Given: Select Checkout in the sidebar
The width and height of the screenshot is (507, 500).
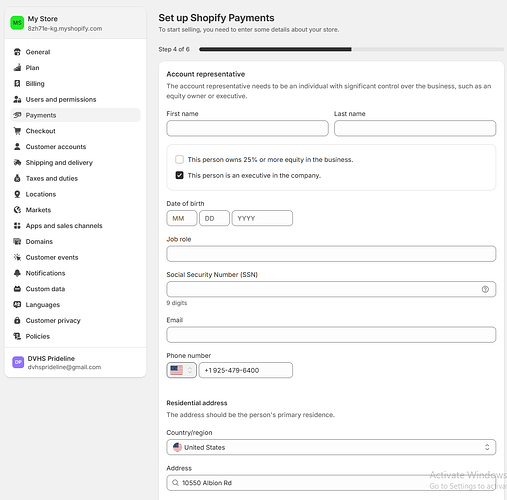Looking at the screenshot, I should [x=75, y=131].
